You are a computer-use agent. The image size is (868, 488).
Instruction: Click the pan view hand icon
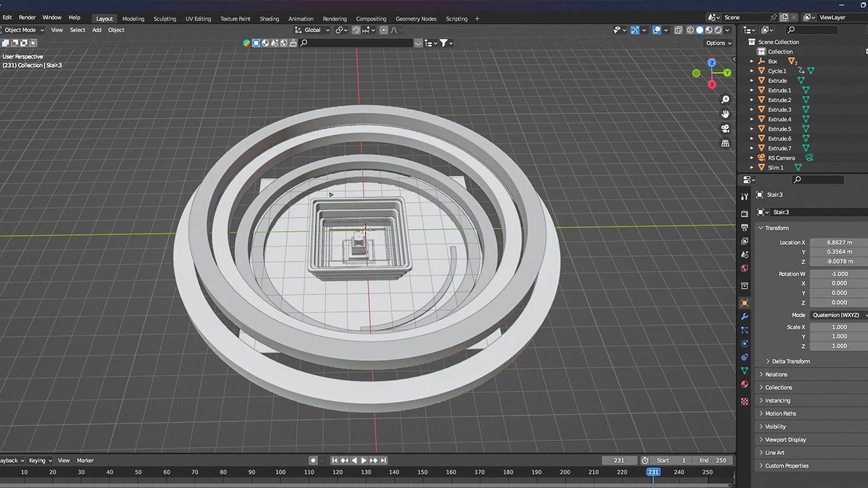pyautogui.click(x=725, y=114)
